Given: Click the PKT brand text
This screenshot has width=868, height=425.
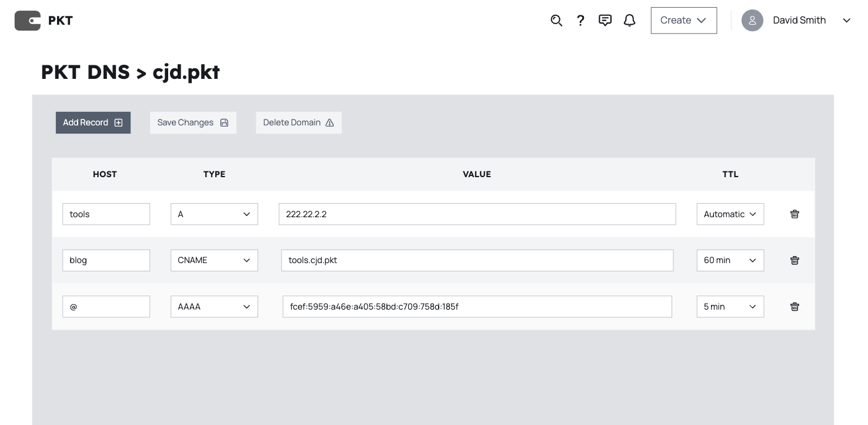Looking at the screenshot, I should 61,21.
